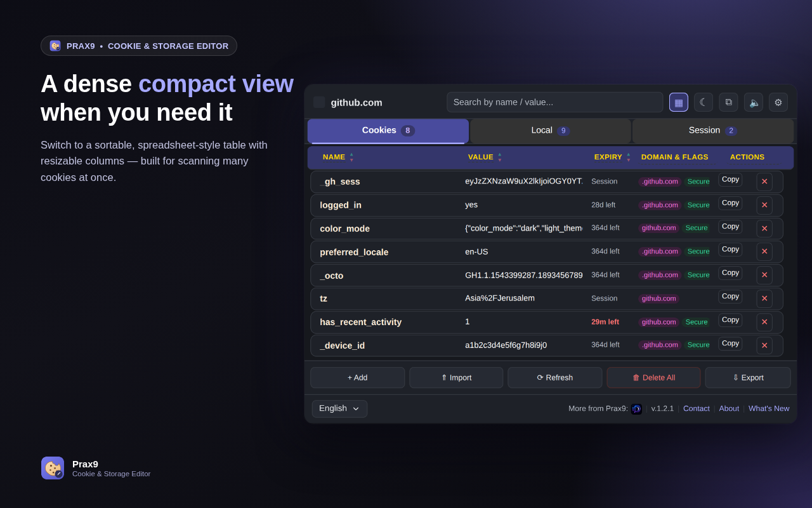The image size is (812, 508).
Task: Click the Domain & Flags column header
Action: (674, 157)
